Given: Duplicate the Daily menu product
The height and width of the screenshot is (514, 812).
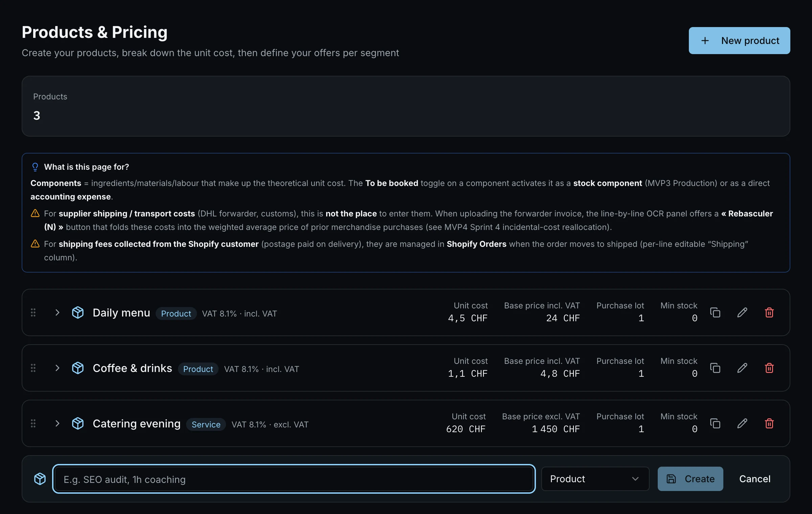Looking at the screenshot, I should [x=715, y=312].
